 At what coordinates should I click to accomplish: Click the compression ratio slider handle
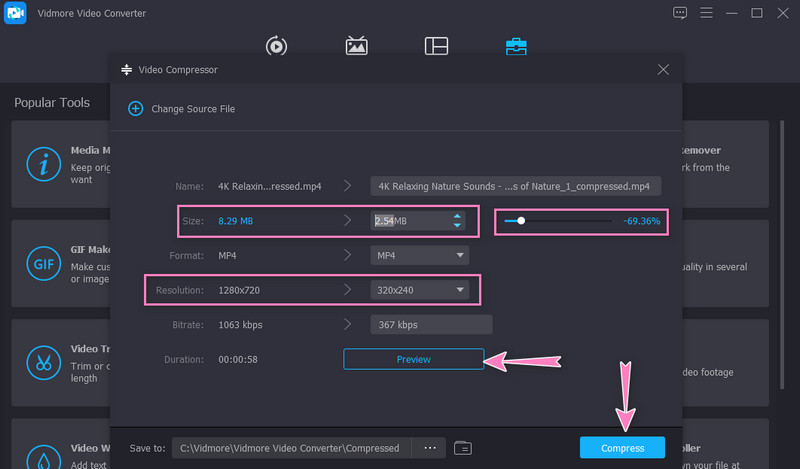click(x=521, y=220)
